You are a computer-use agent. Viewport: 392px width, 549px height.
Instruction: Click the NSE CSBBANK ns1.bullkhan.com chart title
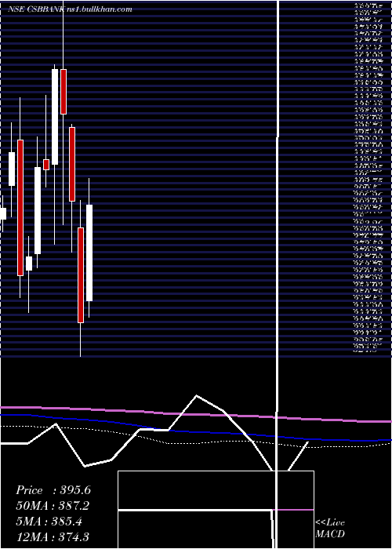70,9
